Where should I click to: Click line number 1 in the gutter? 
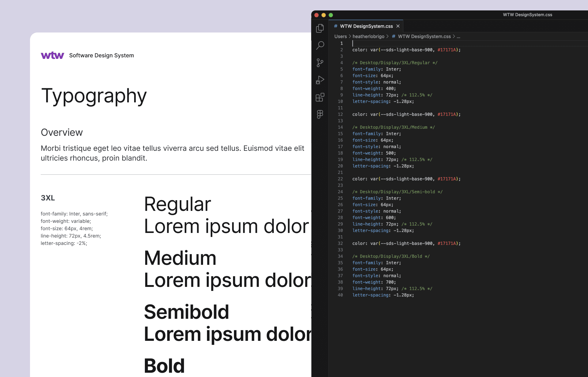point(341,44)
